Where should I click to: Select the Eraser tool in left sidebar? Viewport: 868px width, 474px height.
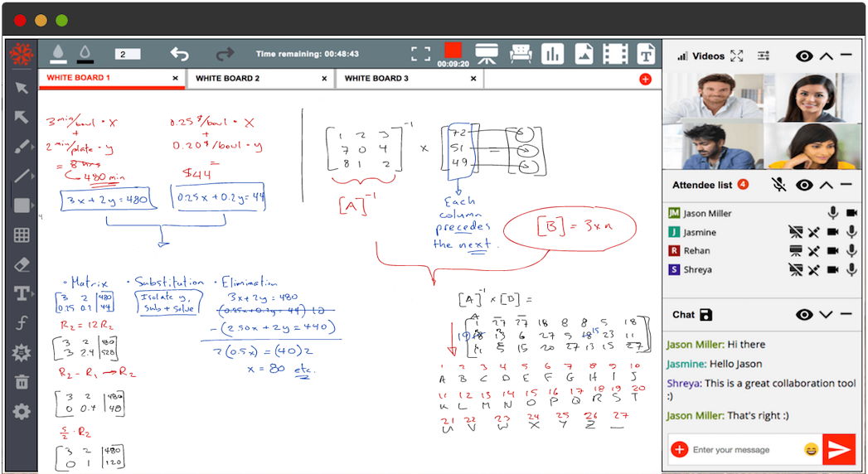coord(22,264)
